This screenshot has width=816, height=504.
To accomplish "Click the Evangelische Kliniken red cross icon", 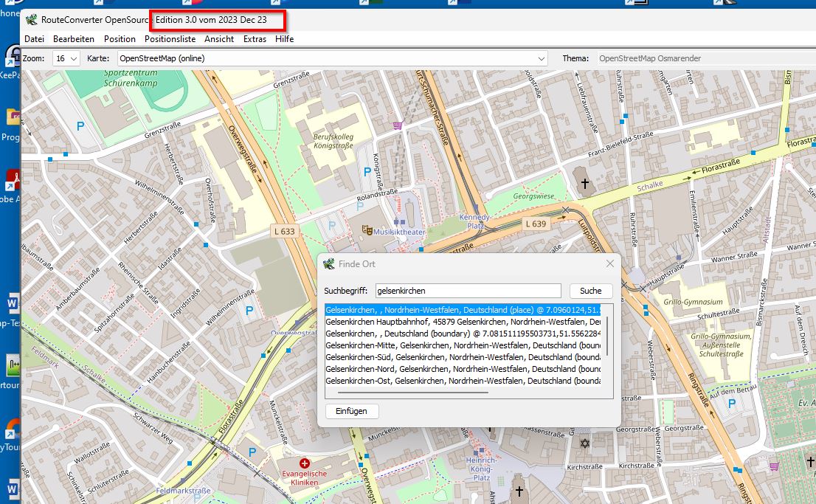I will [x=305, y=463].
